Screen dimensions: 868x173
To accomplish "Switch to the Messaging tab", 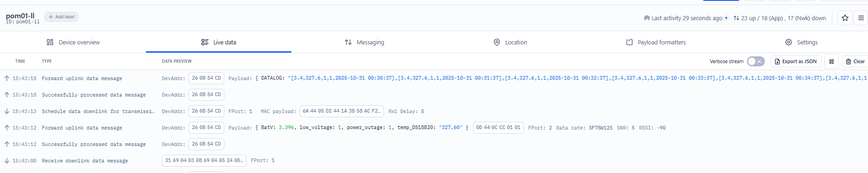I will point(364,42).
